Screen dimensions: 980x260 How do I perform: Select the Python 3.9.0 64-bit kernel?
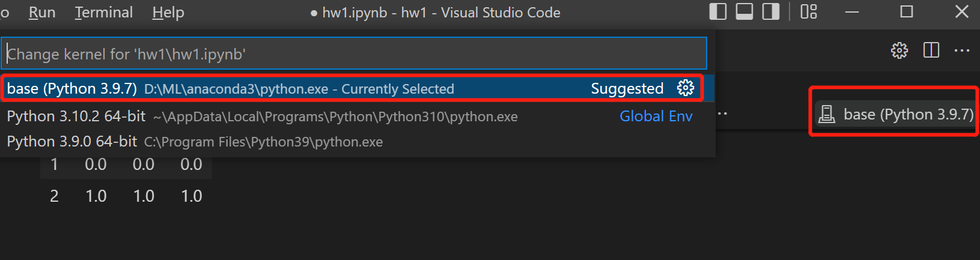(x=72, y=142)
